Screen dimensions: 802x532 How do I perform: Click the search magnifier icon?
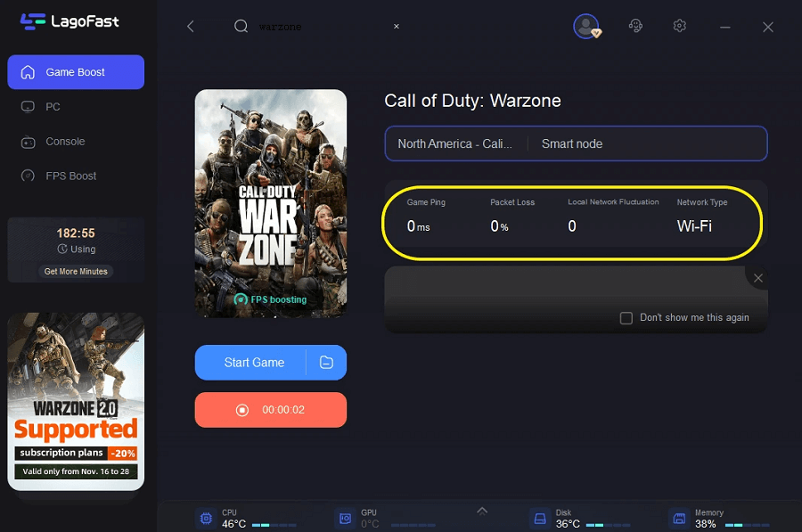click(x=241, y=27)
